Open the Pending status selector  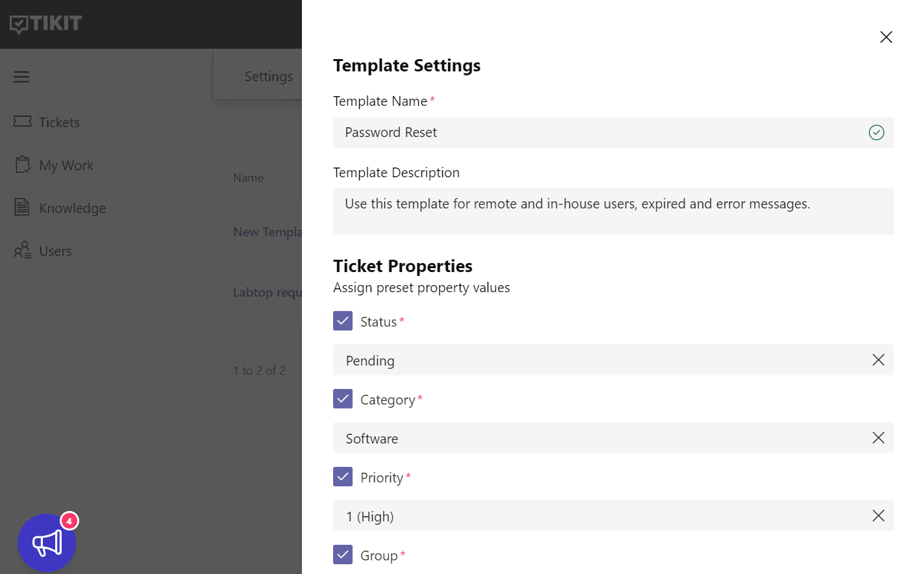[x=584, y=360]
